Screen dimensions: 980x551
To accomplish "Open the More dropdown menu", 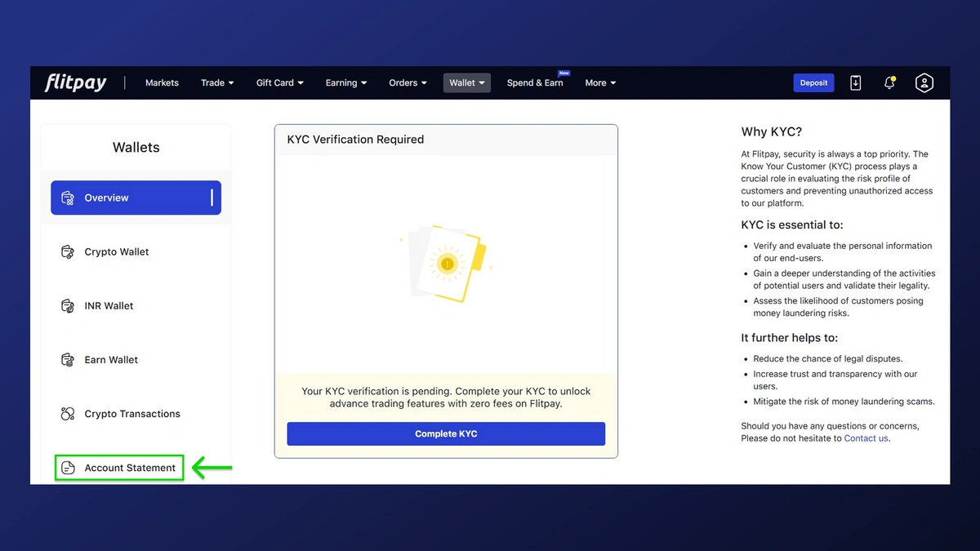I will 600,82.
